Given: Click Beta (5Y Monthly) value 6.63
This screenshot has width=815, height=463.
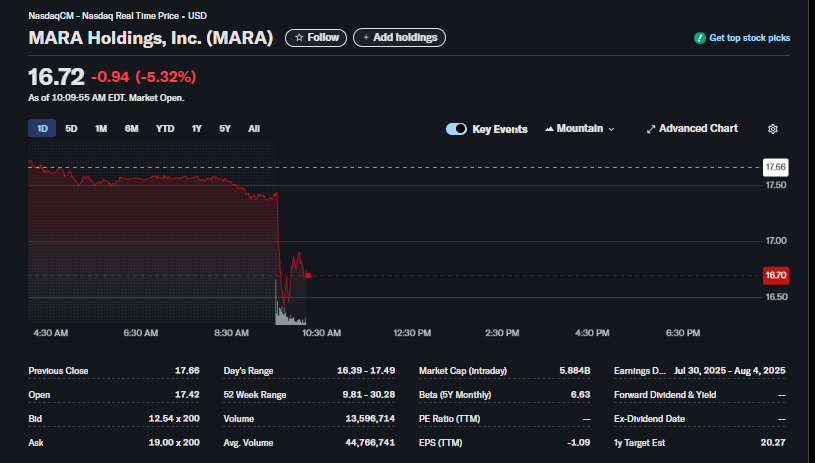Looking at the screenshot, I should (580, 394).
